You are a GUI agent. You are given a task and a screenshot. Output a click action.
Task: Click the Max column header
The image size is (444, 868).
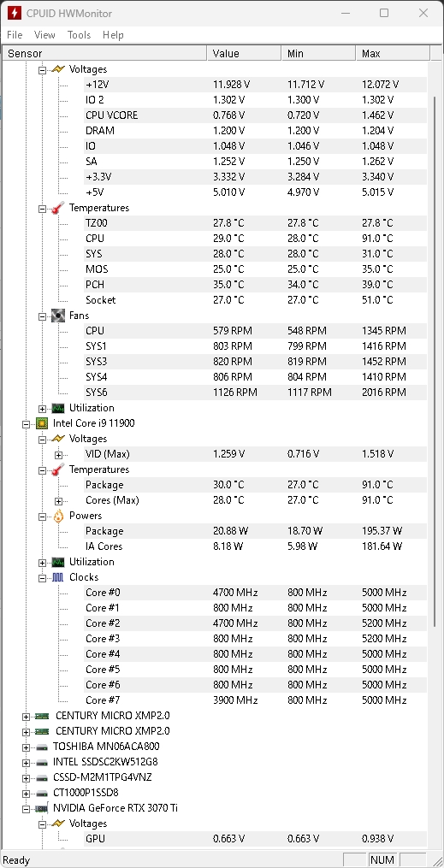click(393, 54)
